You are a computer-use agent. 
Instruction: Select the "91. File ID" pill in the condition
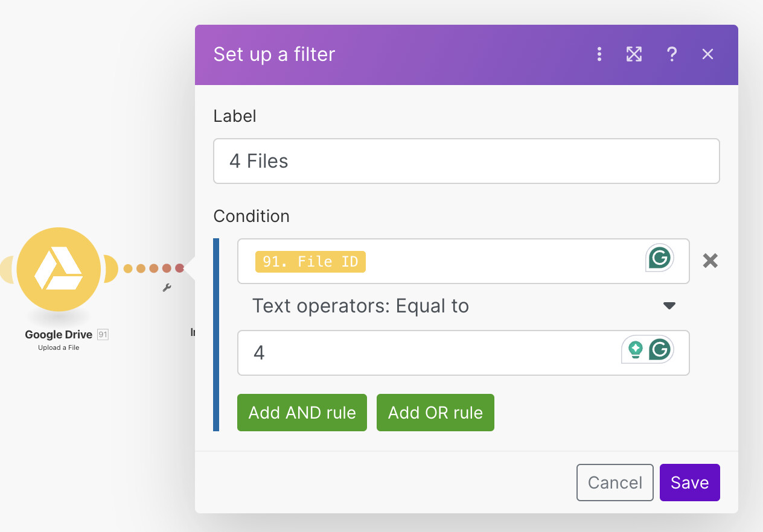point(310,262)
